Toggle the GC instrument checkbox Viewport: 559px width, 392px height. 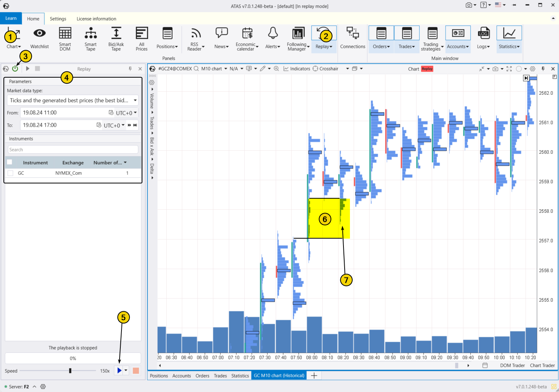(10, 173)
